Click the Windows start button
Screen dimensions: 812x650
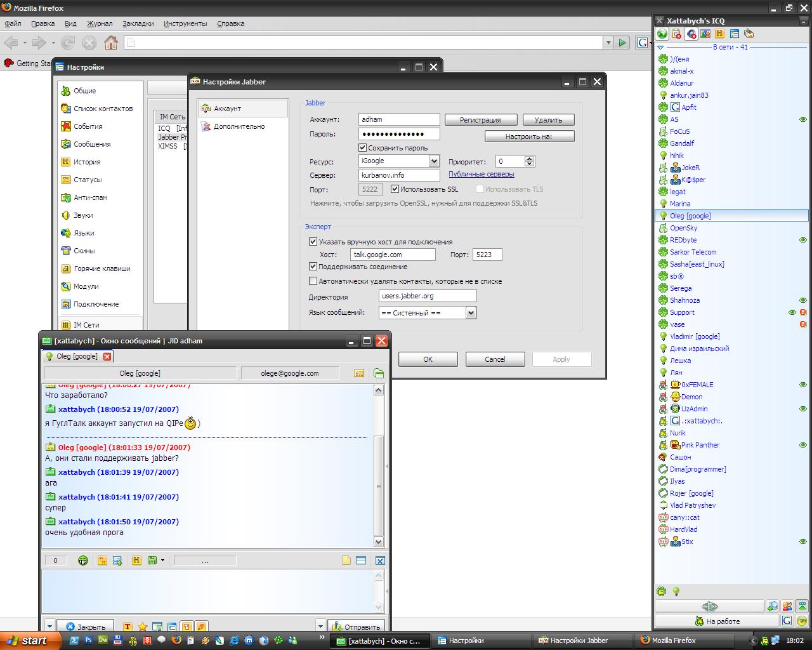pyautogui.click(x=30, y=640)
